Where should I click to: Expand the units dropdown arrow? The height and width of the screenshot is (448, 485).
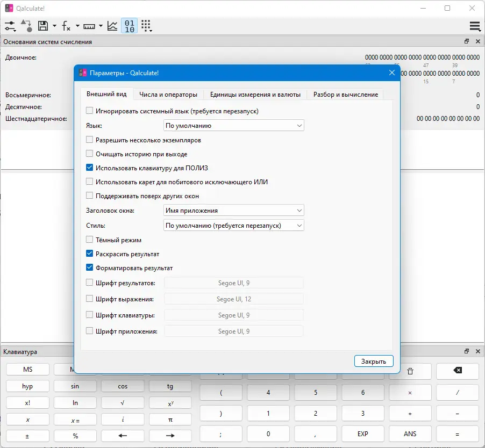point(101,26)
